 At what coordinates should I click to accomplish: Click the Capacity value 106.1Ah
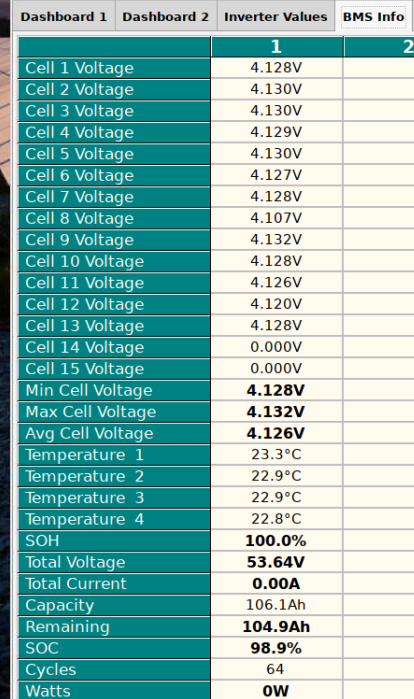click(276, 605)
